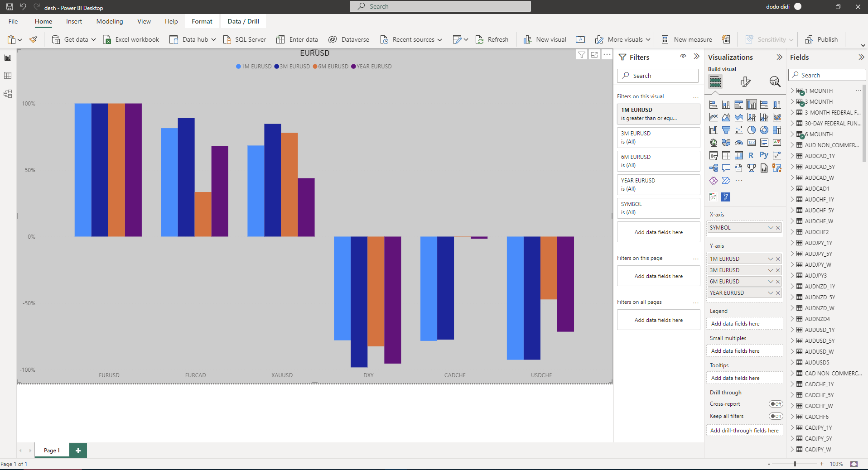
Task: Open the Format ribbon tab
Action: tap(202, 21)
